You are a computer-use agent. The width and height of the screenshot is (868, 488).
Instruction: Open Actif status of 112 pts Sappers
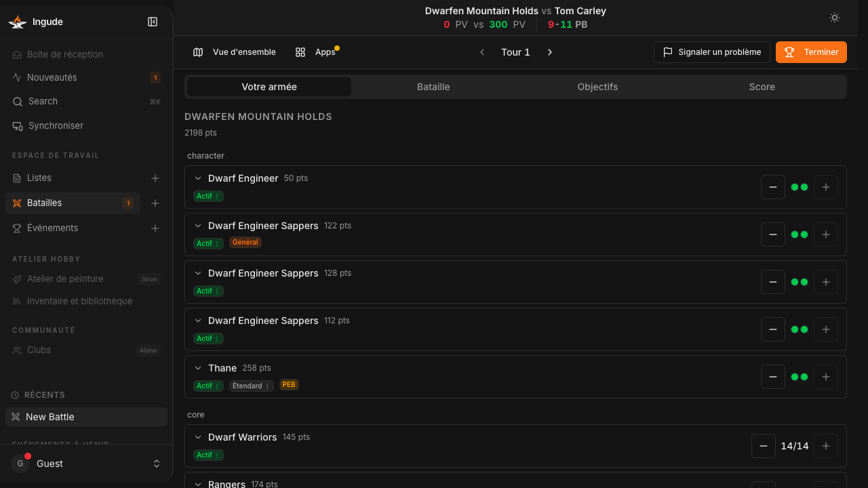[208, 338]
